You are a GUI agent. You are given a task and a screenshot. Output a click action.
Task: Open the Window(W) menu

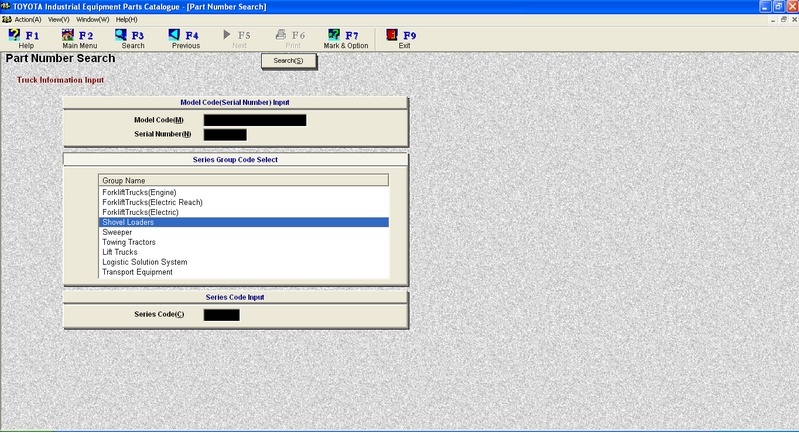pyautogui.click(x=92, y=19)
